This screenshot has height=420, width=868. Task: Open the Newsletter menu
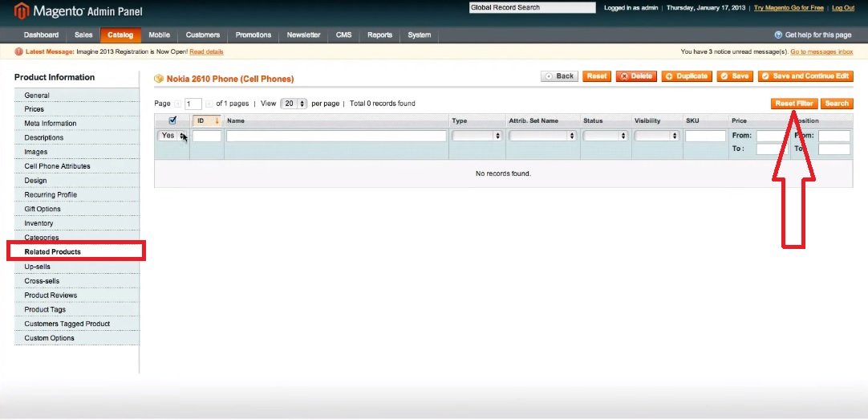coord(303,35)
